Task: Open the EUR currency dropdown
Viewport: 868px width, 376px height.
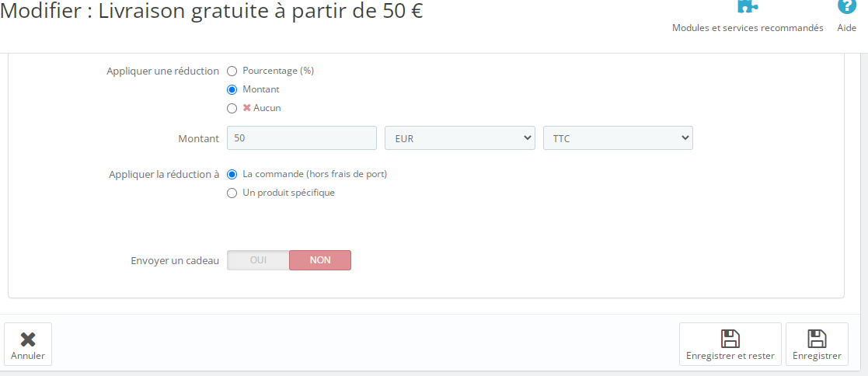Action: click(x=460, y=138)
